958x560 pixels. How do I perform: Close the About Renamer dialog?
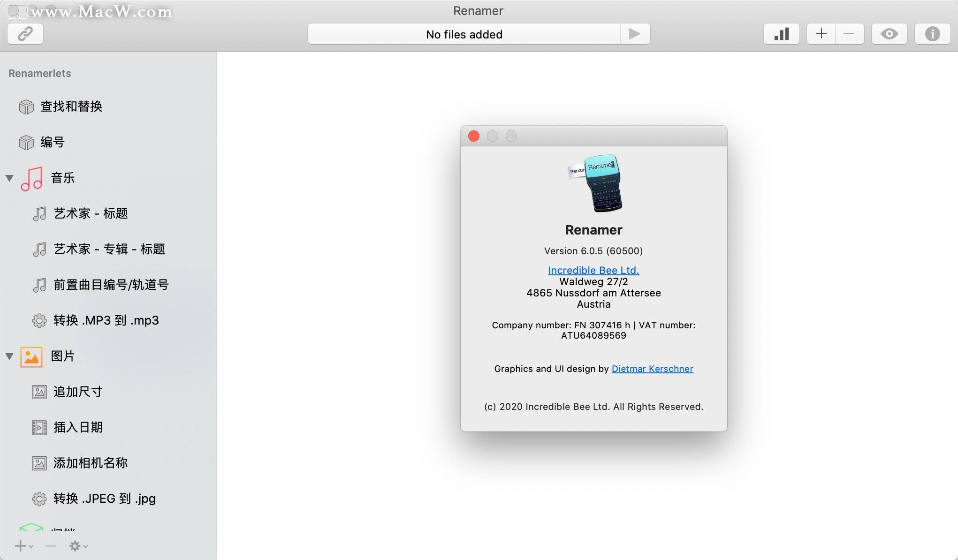pos(474,136)
